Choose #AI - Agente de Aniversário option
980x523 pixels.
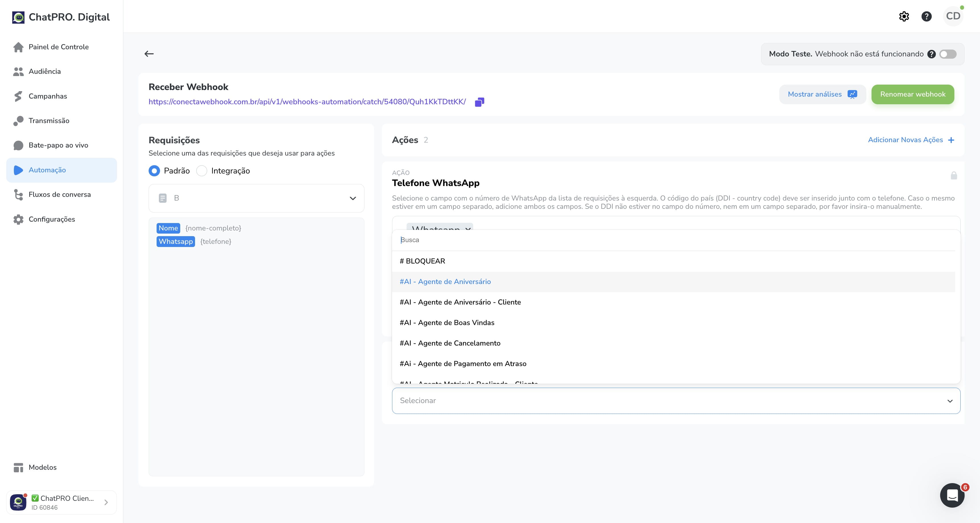[673, 282]
